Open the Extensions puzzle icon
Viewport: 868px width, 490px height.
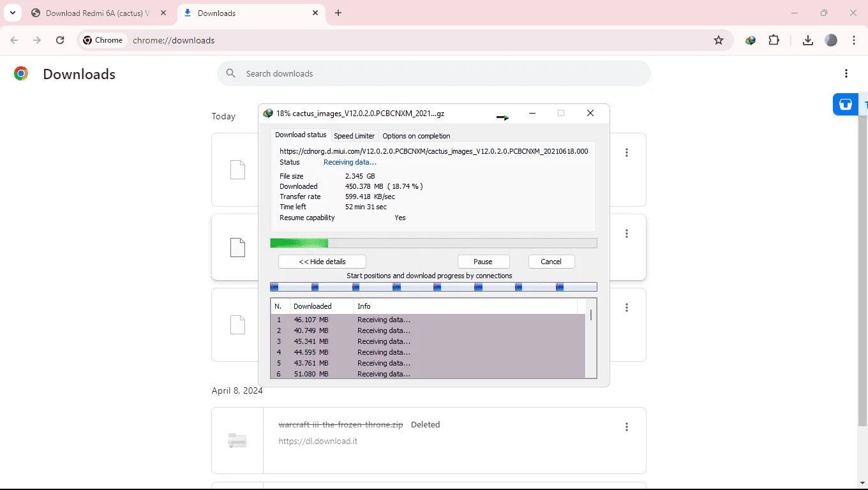(774, 40)
